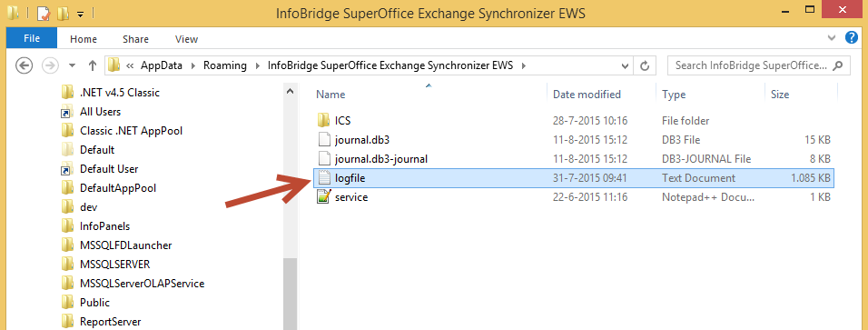Screen dimensions: 868x330
Task: Click the search magnifier icon
Action: tap(839, 65)
